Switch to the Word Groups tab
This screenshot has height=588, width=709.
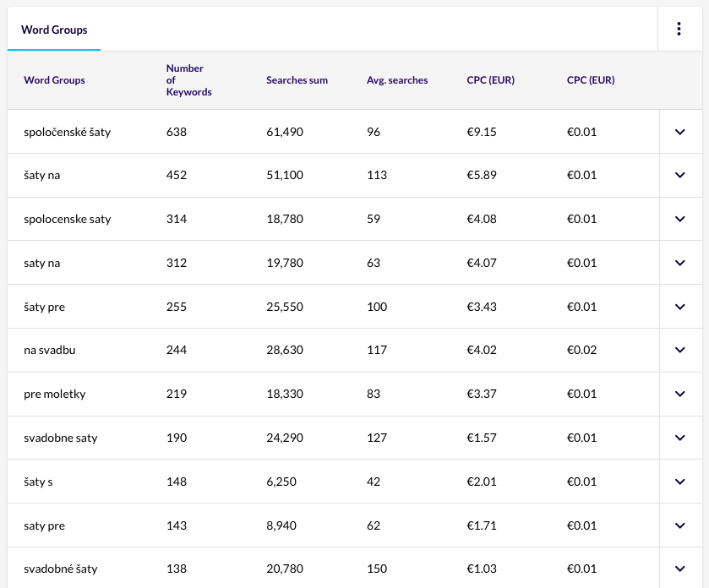(x=54, y=30)
